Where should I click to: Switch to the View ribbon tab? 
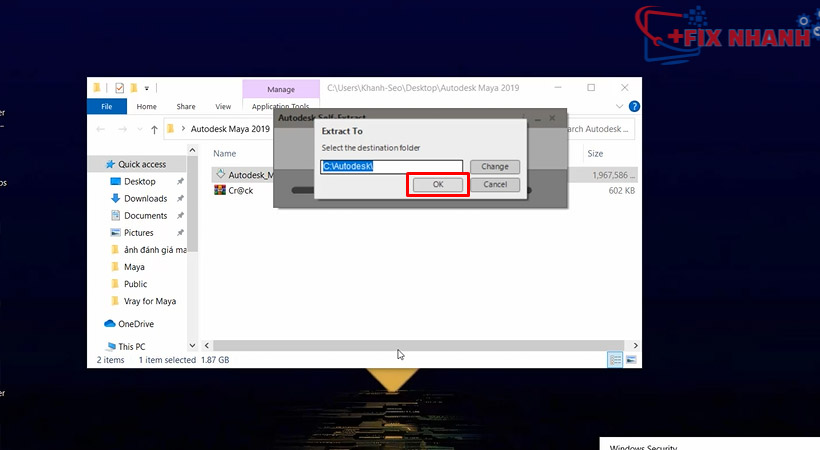click(223, 107)
